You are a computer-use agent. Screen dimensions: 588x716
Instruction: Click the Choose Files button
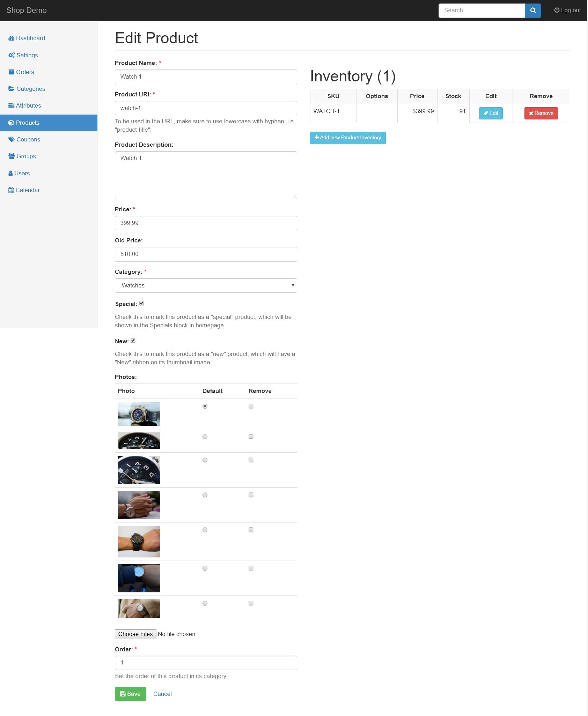pyautogui.click(x=135, y=634)
